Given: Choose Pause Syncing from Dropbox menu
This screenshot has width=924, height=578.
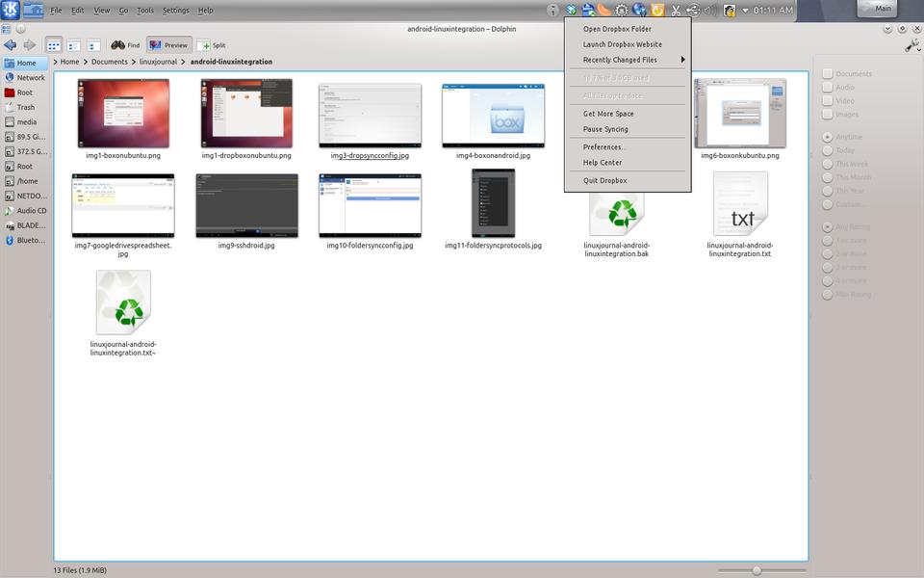Looking at the screenshot, I should [605, 129].
